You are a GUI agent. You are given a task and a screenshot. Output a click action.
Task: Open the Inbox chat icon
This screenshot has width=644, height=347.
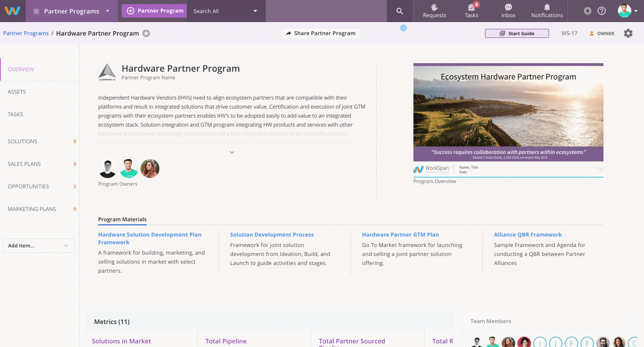[x=508, y=11]
